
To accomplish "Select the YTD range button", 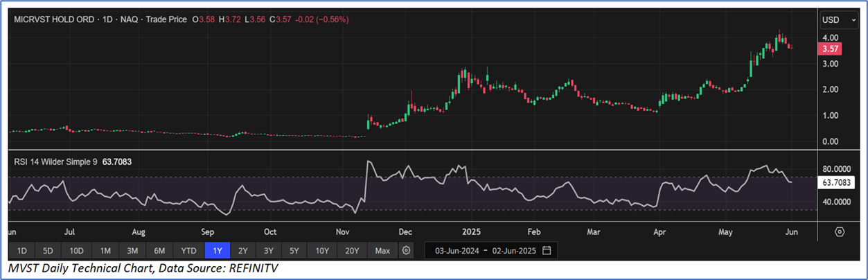I will coord(188,250).
